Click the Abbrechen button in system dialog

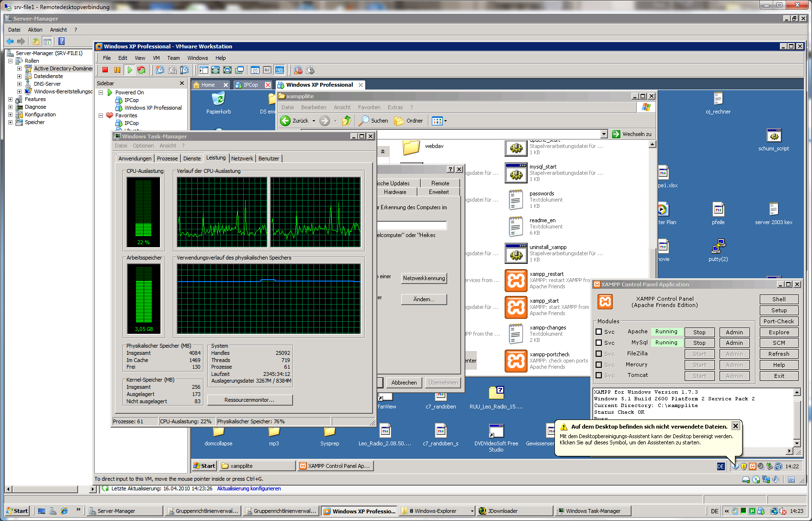click(x=404, y=383)
